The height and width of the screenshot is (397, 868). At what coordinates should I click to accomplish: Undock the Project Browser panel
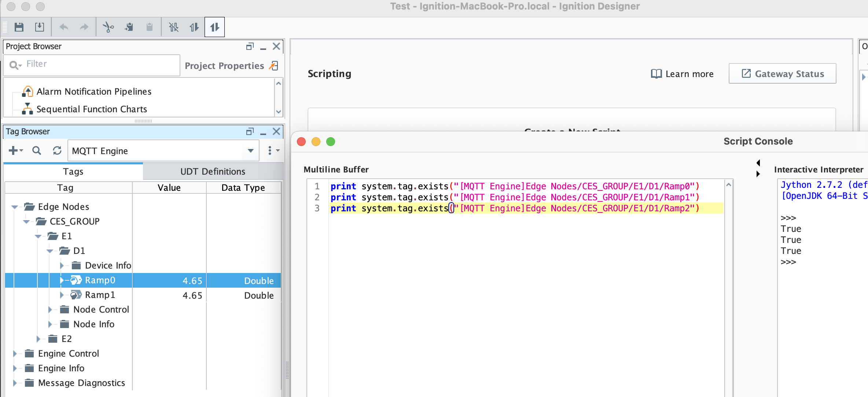[x=250, y=47]
